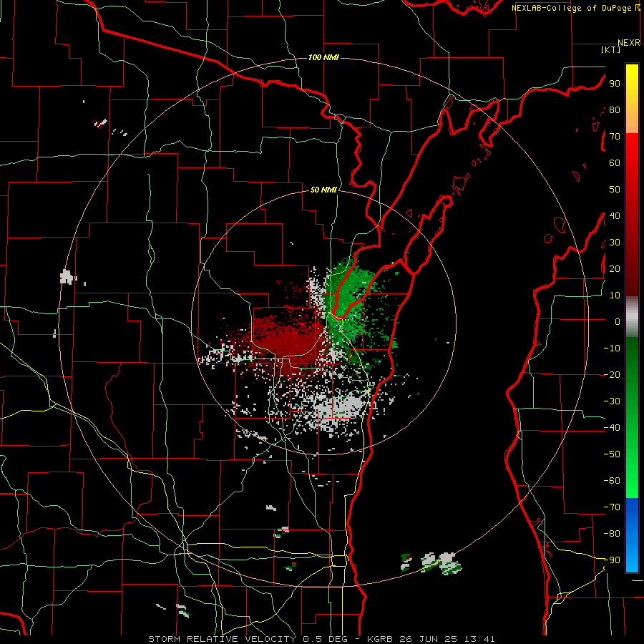This screenshot has height=644, width=644.
Task: Pick the gray zero-velocity color bar segment
Action: pyautogui.click(x=632, y=316)
